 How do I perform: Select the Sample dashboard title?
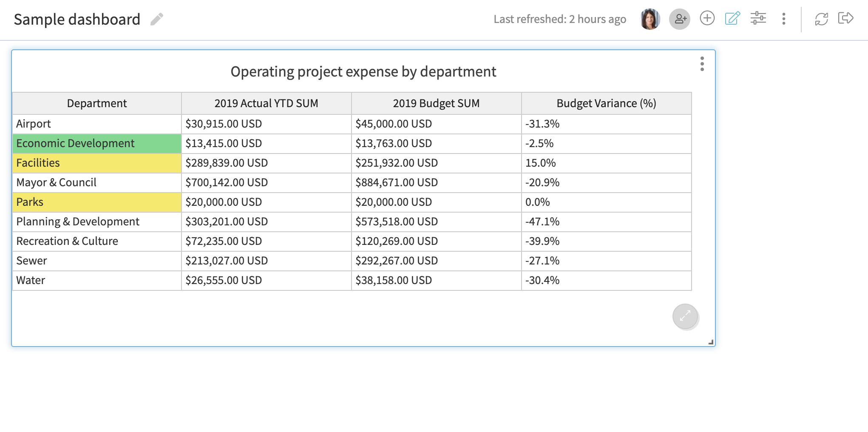(x=77, y=20)
